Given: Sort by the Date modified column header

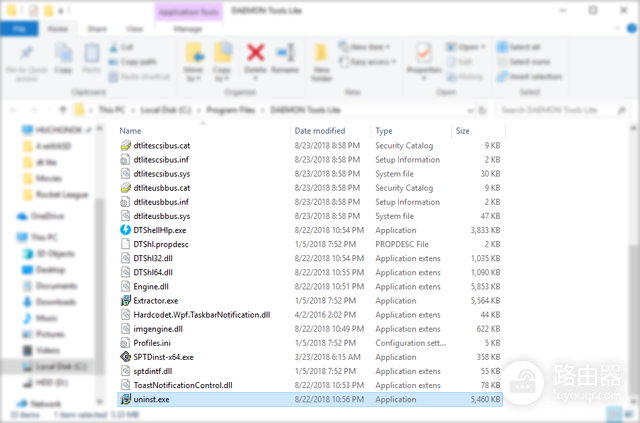Looking at the screenshot, I should (320, 131).
